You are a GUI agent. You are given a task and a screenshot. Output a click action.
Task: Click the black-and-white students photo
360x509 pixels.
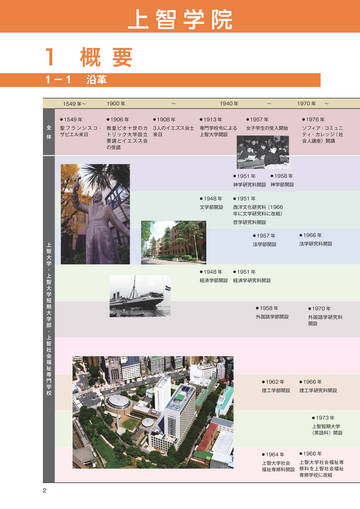(263, 152)
